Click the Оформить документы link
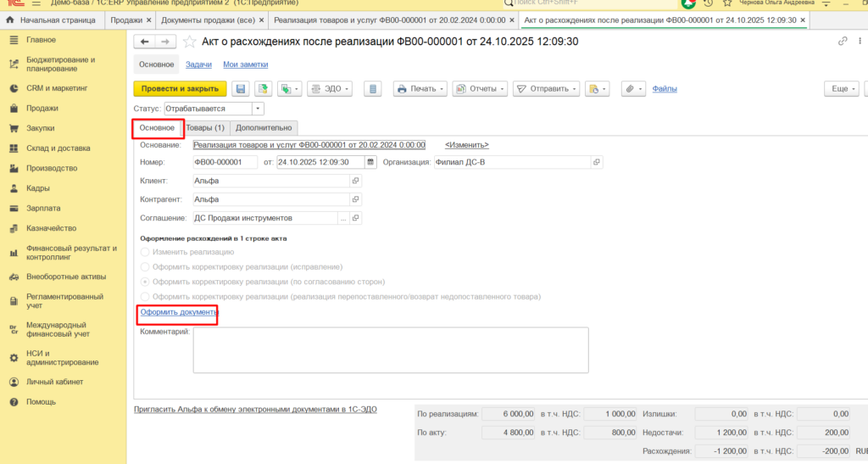Screen dimensions: 868x464 point(179,312)
